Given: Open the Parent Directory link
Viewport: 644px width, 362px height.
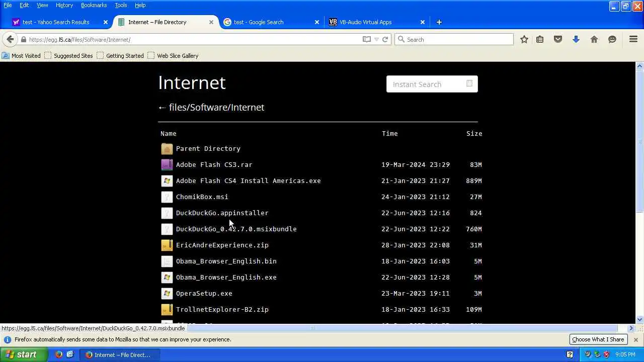Looking at the screenshot, I should click(208, 148).
